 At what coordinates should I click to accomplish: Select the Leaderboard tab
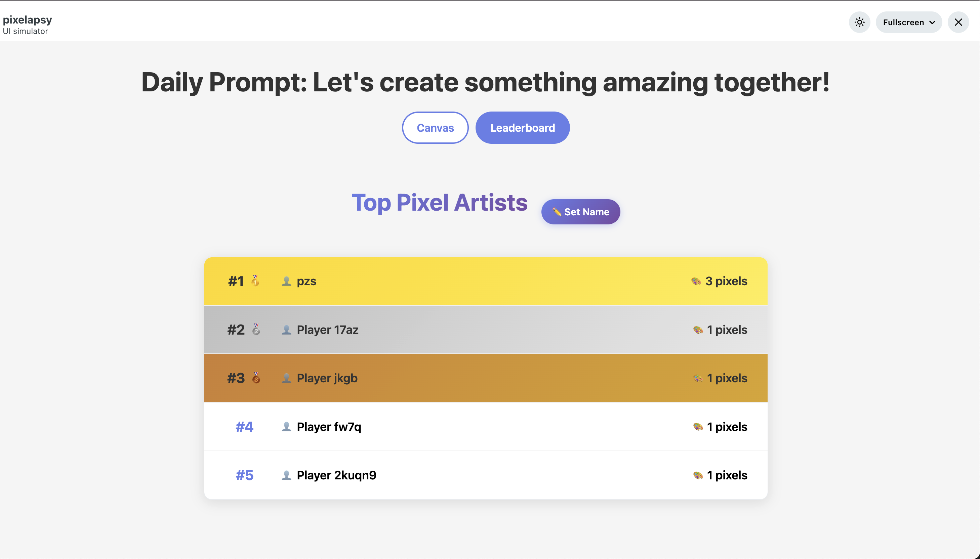522,128
